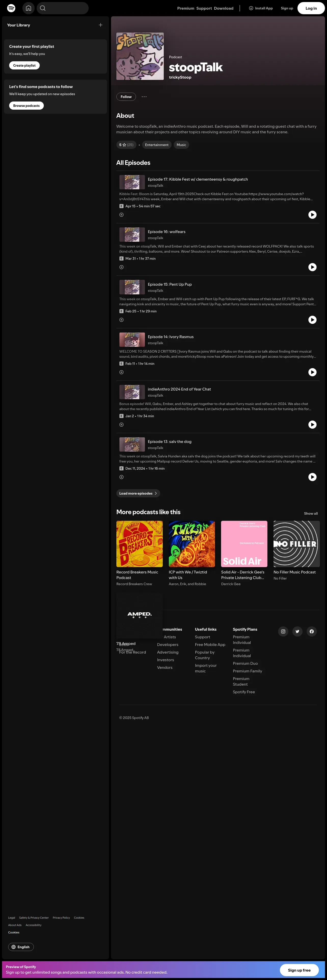This screenshot has height=980, width=327.
Task: Open the stoopTalk podcast cover art
Action: tap(140, 56)
